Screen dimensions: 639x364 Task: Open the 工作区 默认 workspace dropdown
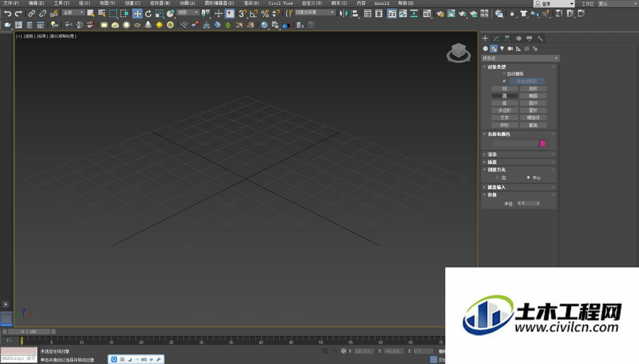[618, 4]
